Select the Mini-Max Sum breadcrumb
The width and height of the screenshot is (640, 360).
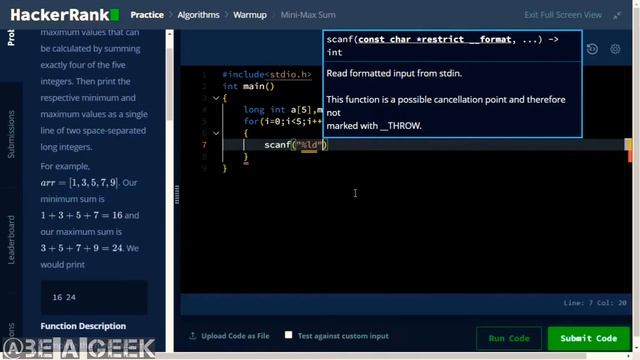point(308,15)
